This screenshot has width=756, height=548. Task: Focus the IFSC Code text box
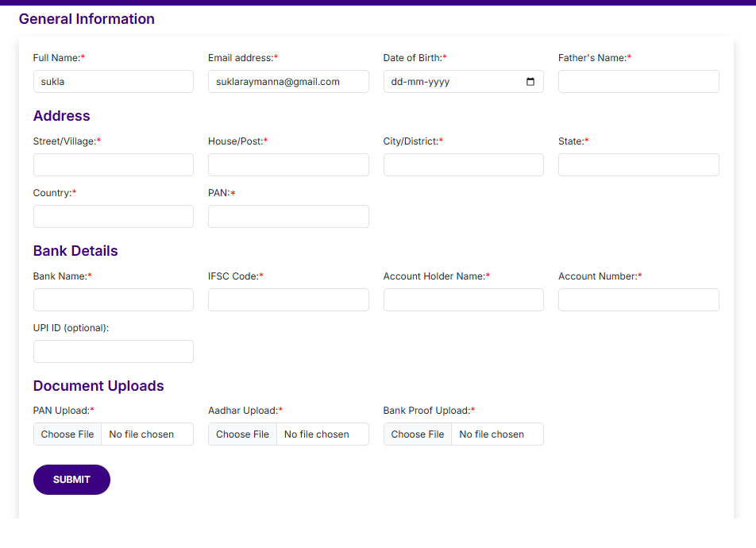tap(288, 300)
